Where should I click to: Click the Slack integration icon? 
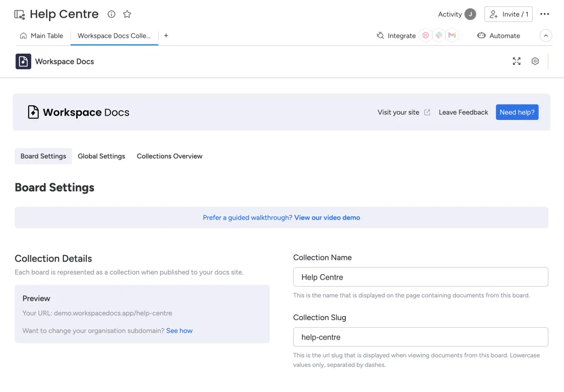coord(439,36)
